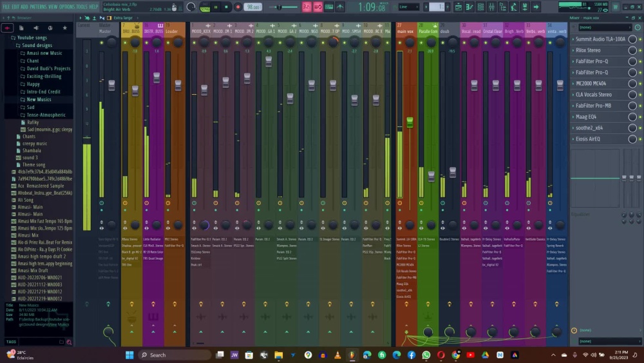Click the browser search magnifier icon
This screenshot has height=363, width=644.
tap(69, 342)
